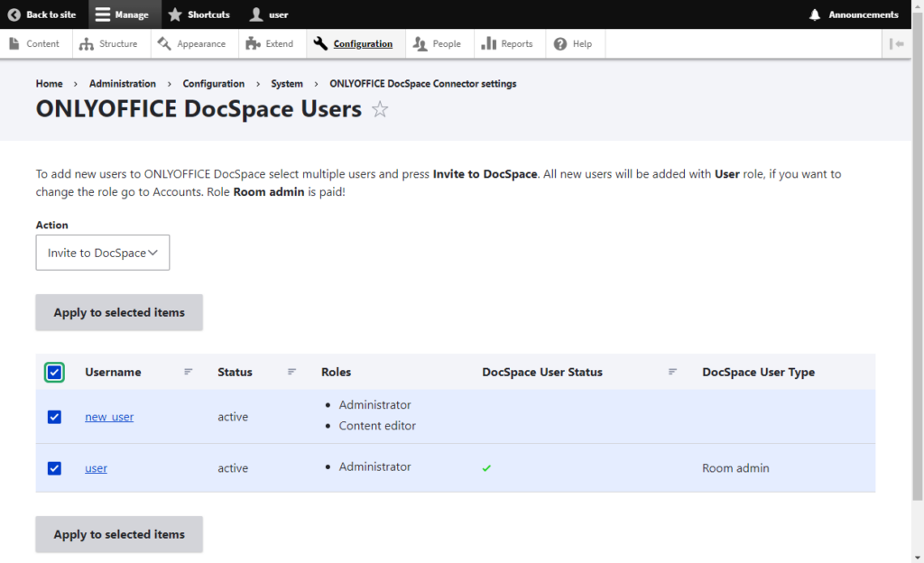Sort by DocSpace User Status column
This screenshot has width=924, height=563.
[673, 372]
